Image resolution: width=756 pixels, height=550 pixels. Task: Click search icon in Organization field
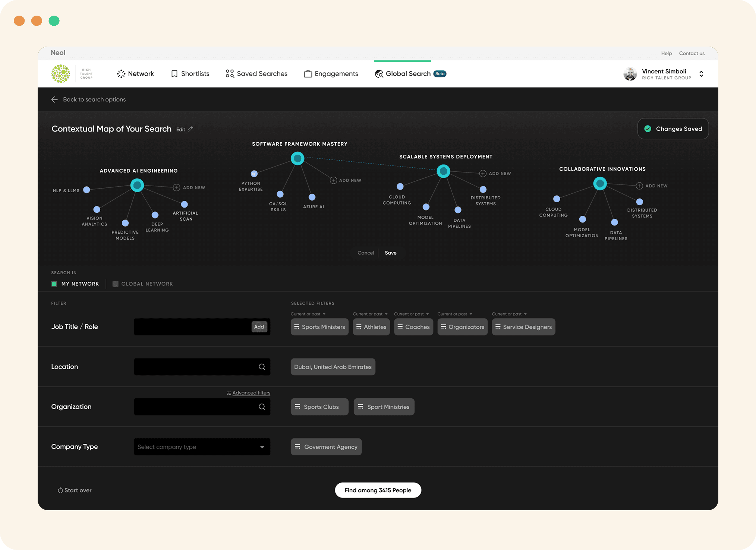coord(262,407)
